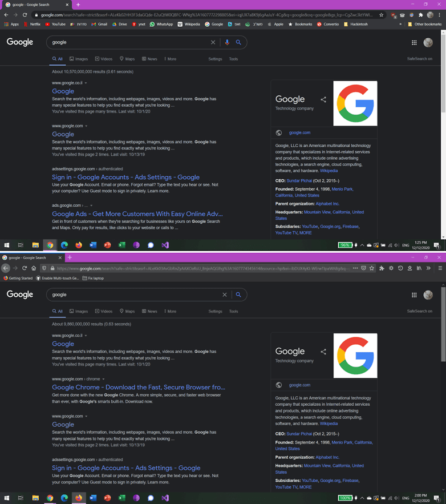
Task: Click Firefox's back arrow button
Action: [x=6, y=268]
